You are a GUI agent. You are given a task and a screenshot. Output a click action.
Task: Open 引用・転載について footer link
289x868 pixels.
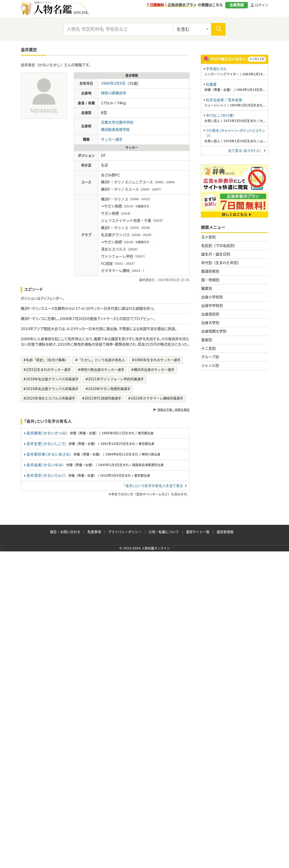point(163,532)
